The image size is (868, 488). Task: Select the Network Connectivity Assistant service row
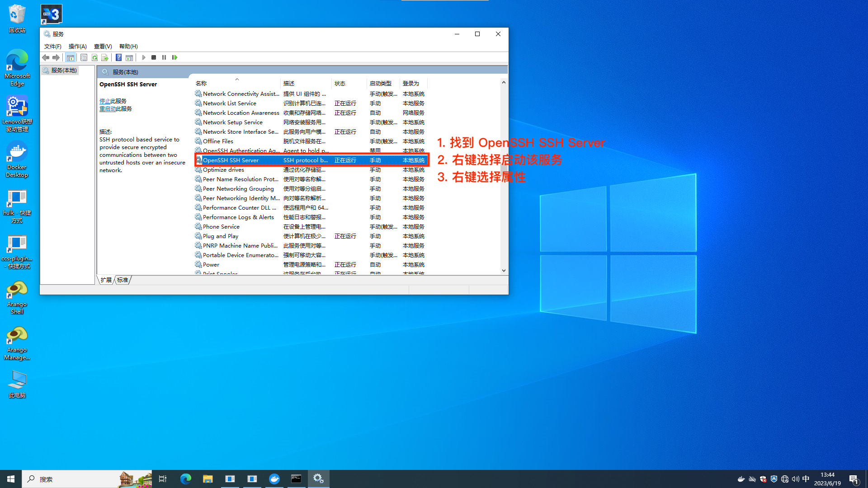[311, 94]
